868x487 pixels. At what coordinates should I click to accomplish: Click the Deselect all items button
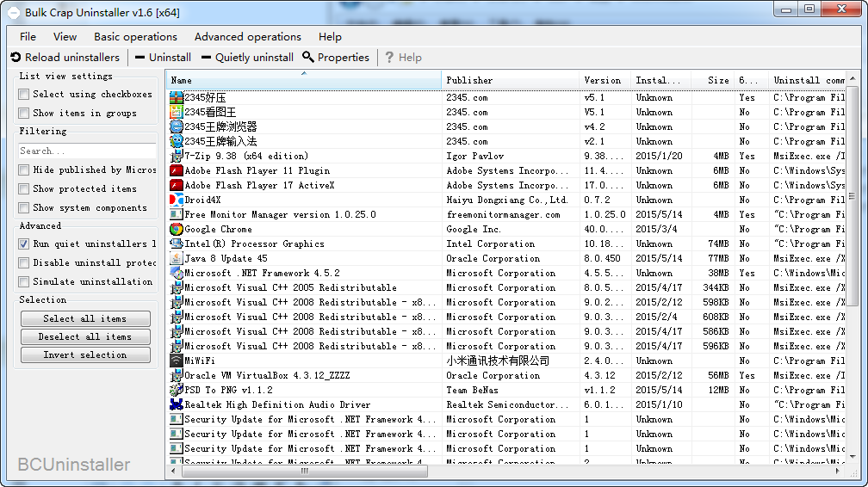tap(85, 336)
